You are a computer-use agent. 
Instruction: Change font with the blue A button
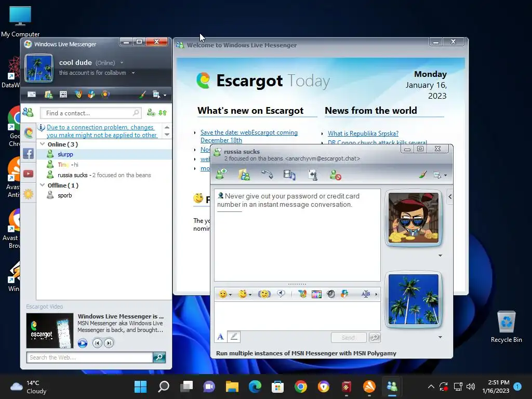click(x=220, y=337)
